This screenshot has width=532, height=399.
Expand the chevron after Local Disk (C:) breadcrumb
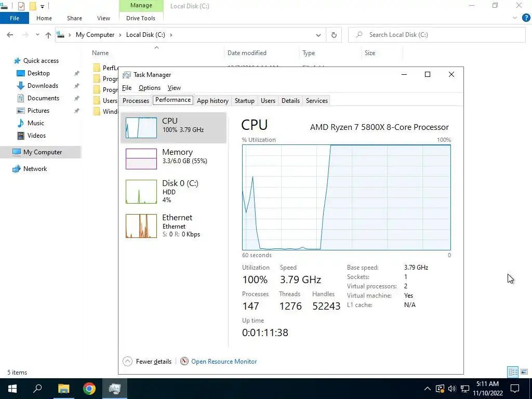pos(171,35)
